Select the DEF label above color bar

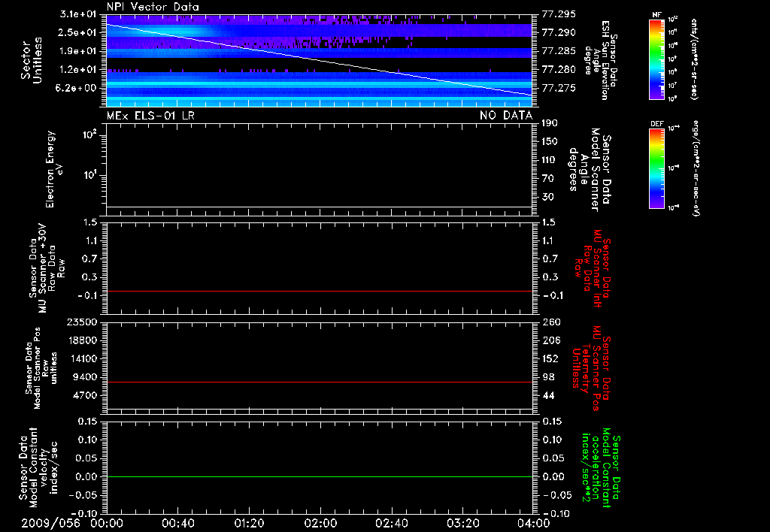[x=656, y=124]
